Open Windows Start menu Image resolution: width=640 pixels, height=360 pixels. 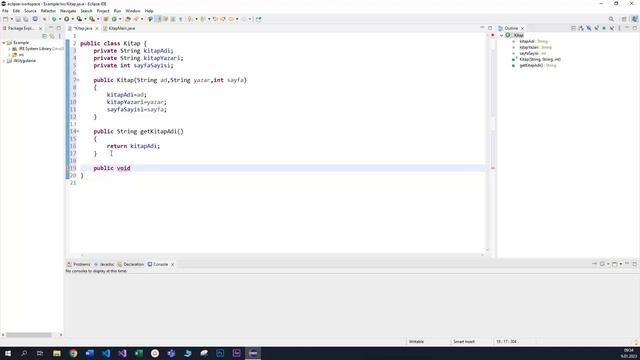tap(8, 353)
